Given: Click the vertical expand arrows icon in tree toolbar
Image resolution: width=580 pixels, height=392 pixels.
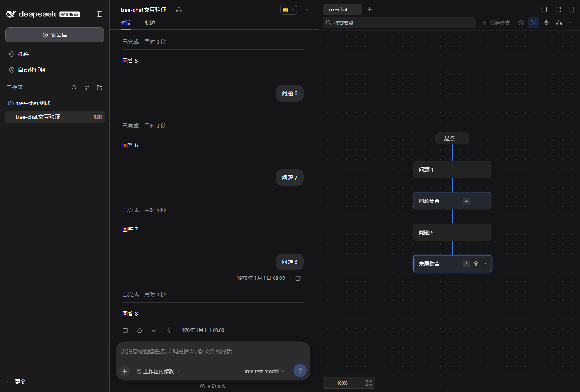Looking at the screenshot, I should coord(546,23).
